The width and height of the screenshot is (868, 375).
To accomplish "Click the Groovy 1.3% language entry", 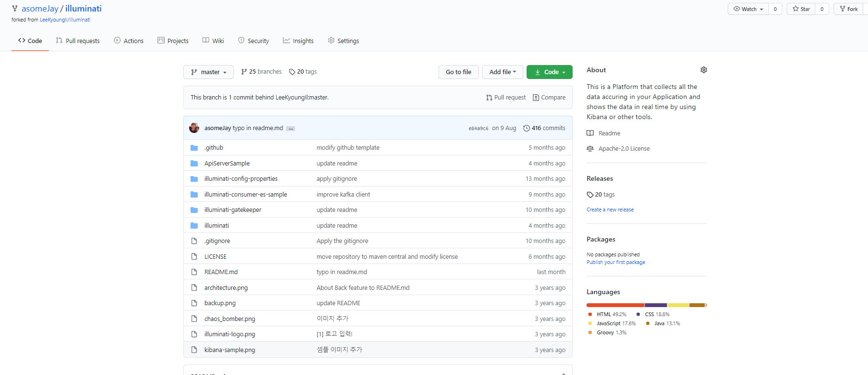I will [x=607, y=333].
